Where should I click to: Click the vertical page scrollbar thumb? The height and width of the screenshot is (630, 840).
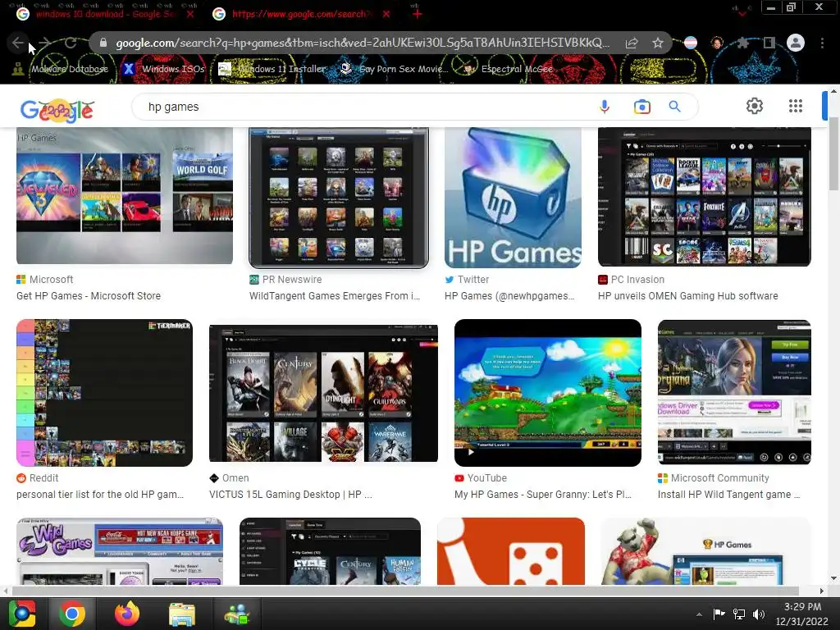(833, 153)
